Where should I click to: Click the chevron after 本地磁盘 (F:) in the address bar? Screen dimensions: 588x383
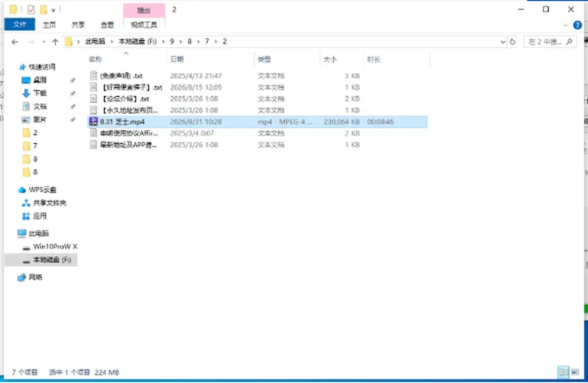tap(163, 42)
